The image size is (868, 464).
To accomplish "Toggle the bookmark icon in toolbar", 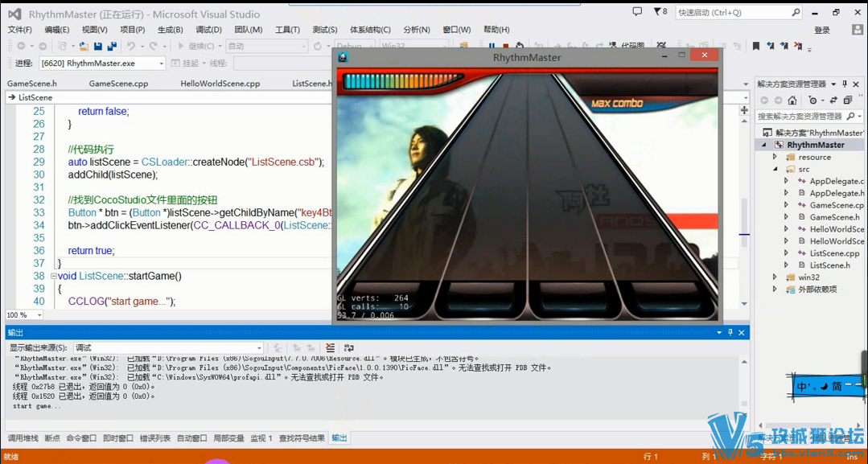I will pos(755,46).
